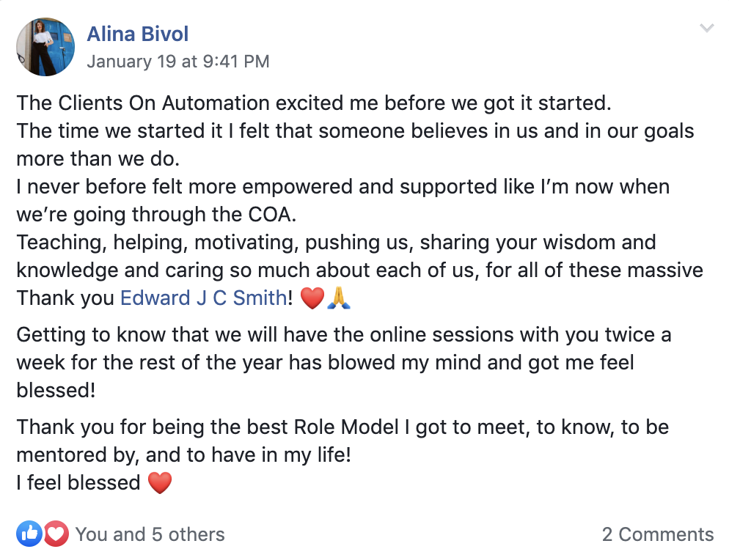
Task: Open the Alina Bivol name link
Action: 137,33
